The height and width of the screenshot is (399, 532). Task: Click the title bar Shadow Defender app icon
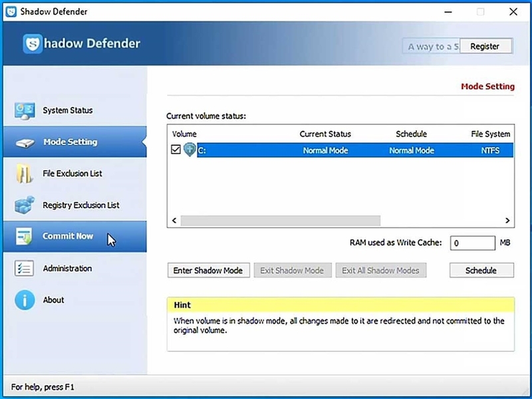(11, 11)
